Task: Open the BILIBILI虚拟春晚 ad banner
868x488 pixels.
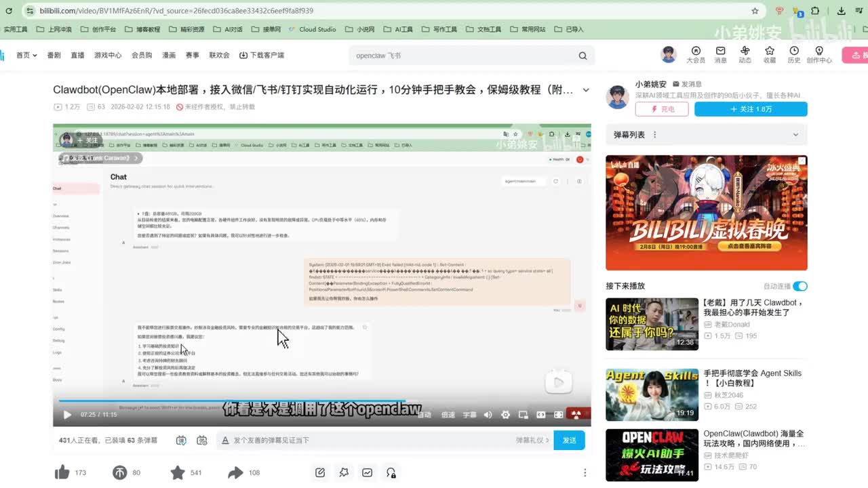Action: pos(707,213)
